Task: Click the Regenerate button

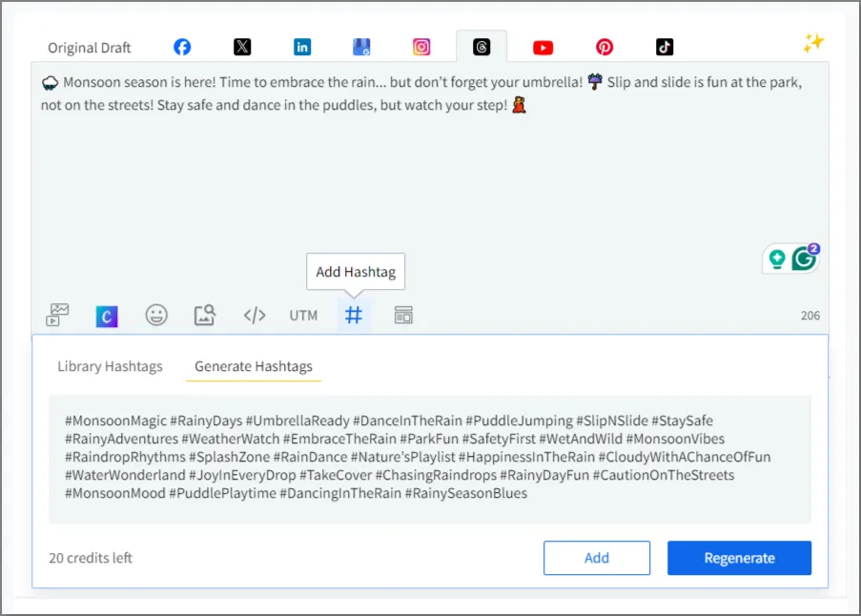Action: pyautogui.click(x=739, y=558)
